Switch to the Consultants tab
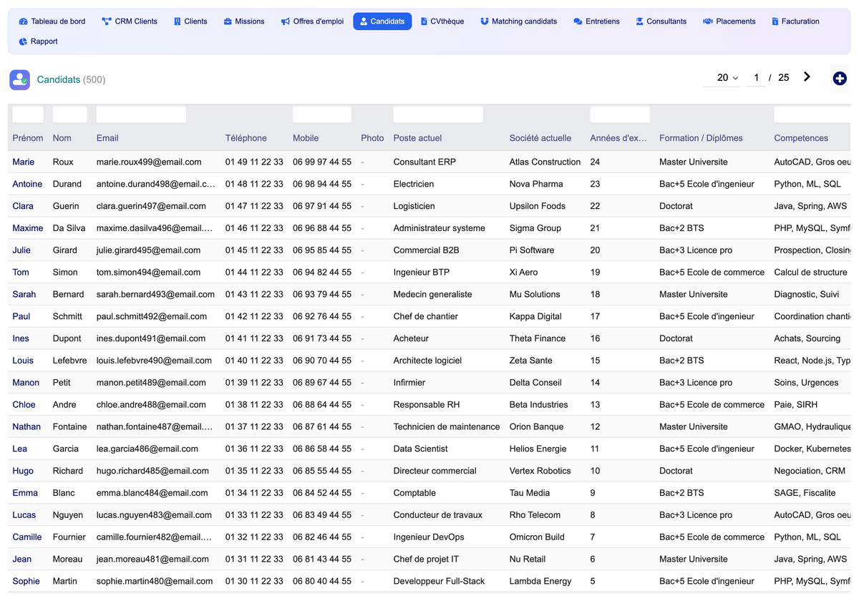This screenshot has width=859, height=616. click(x=661, y=21)
